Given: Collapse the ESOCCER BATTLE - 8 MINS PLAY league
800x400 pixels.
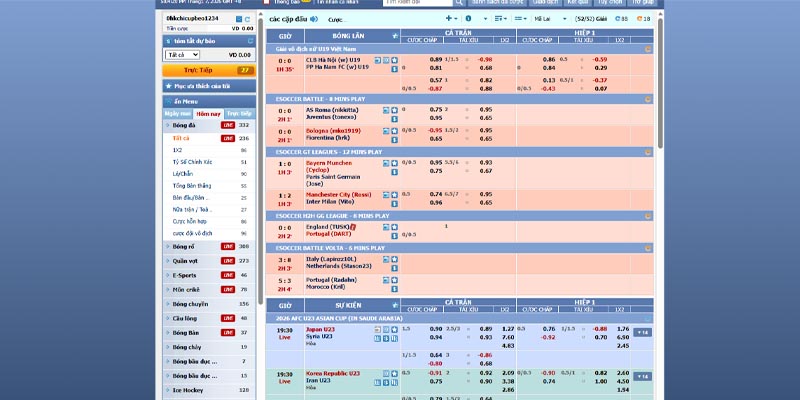Looking at the screenshot, I should point(649,98).
